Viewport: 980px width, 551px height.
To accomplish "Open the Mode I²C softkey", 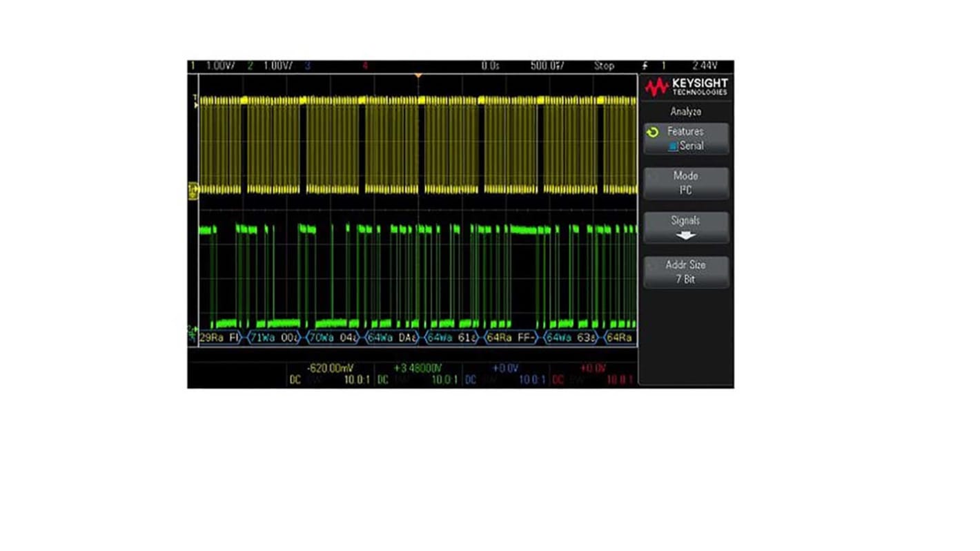I will tap(685, 183).
